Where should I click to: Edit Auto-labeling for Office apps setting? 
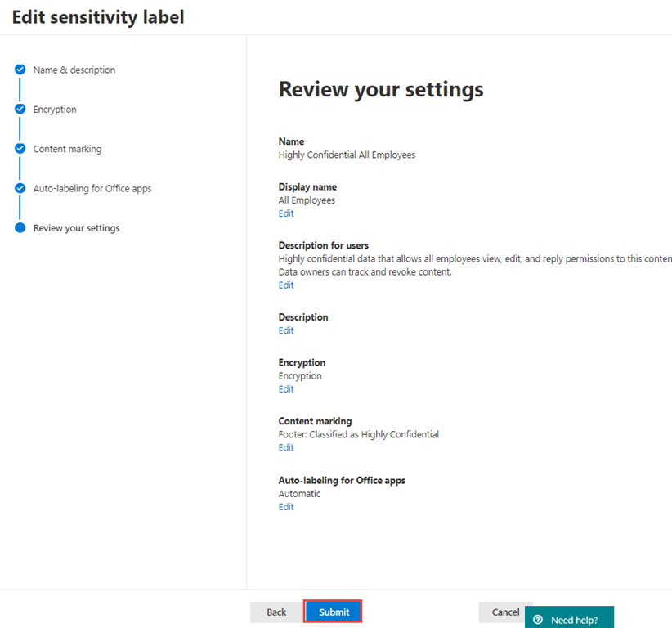tap(286, 507)
